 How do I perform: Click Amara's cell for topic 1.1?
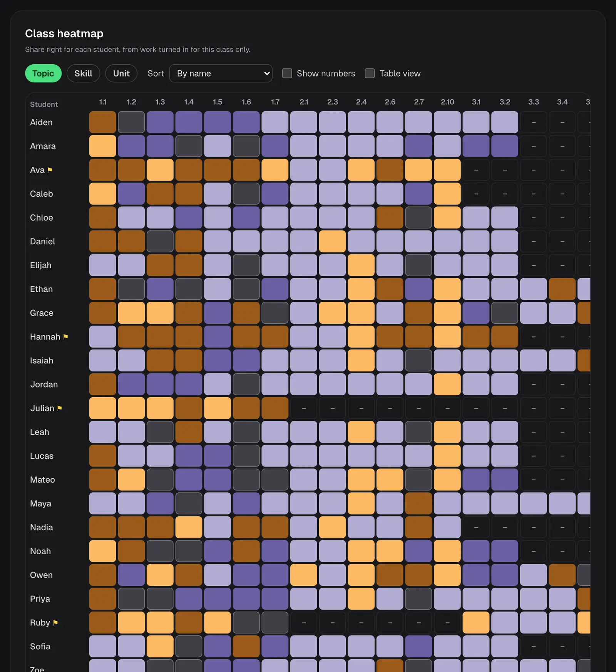coord(103,146)
